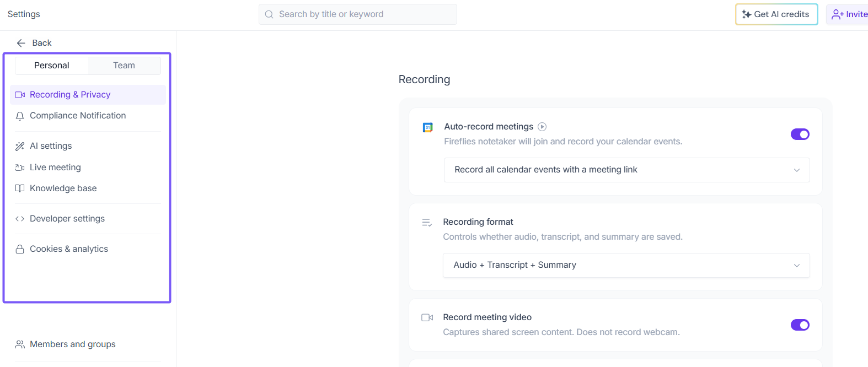Viewport: 868px width, 367px height.
Task: Expand the Recording format dropdown
Action: pyautogui.click(x=626, y=265)
